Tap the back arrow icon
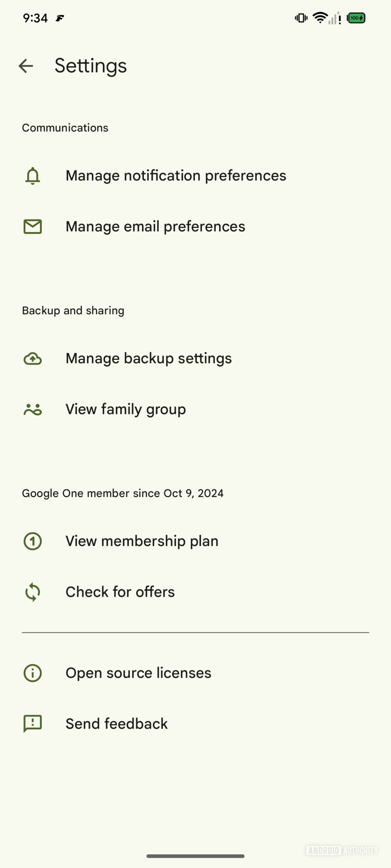Viewport: 391px width, 868px height. pos(26,66)
